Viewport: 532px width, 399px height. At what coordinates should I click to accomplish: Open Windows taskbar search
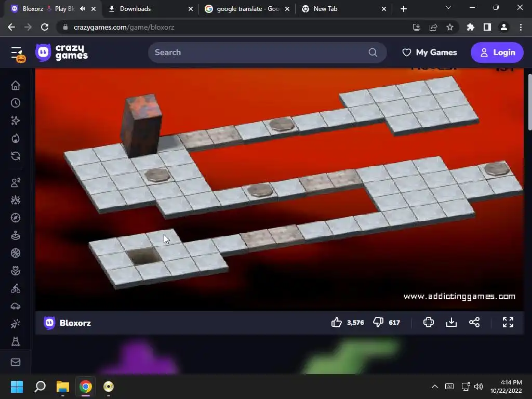(40, 387)
